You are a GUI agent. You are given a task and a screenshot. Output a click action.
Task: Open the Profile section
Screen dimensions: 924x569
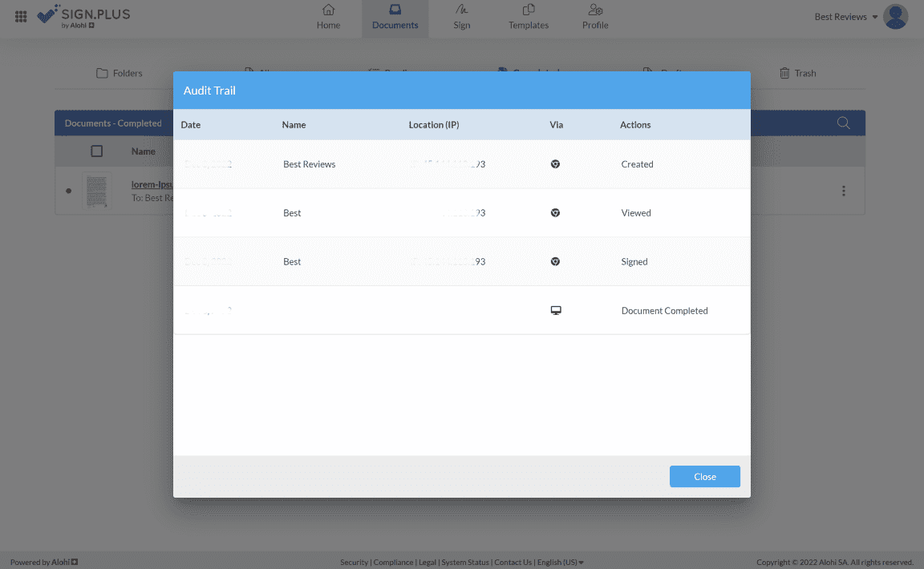(595, 18)
